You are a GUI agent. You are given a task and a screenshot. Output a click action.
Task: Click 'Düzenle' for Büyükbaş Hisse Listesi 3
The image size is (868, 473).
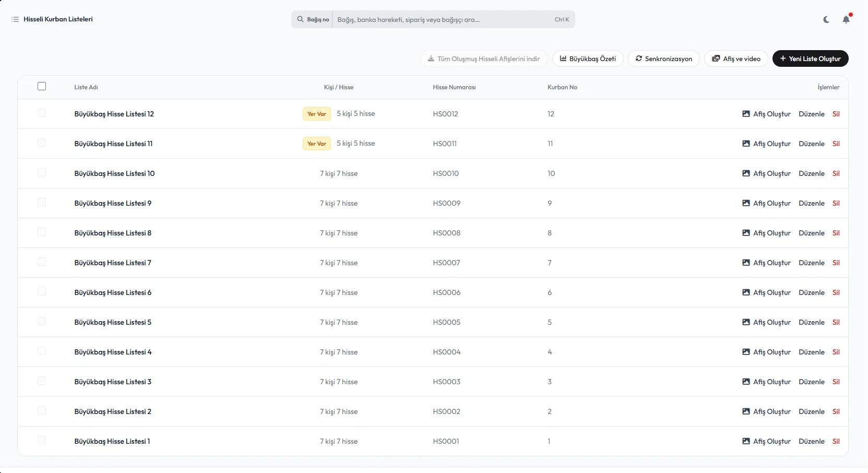[812, 382]
